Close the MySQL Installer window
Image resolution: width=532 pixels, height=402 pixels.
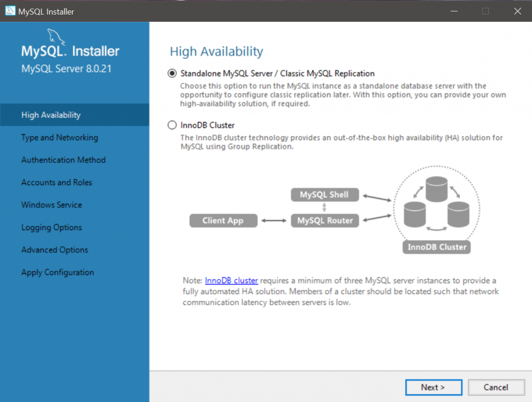[517, 11]
